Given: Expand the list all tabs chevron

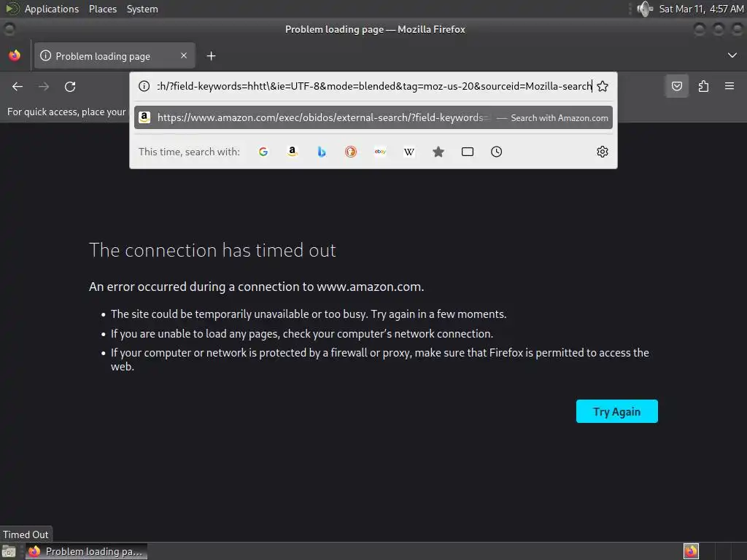Looking at the screenshot, I should tap(732, 55).
